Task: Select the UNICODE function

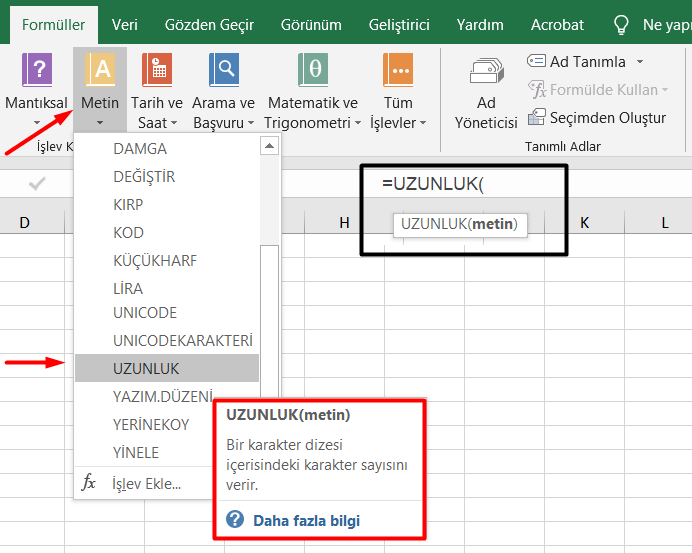Action: click(167, 312)
